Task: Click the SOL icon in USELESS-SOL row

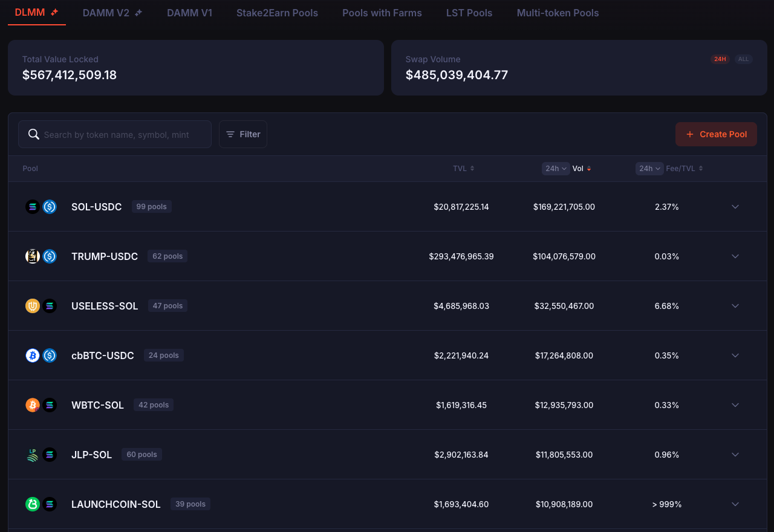Action: pyautogui.click(x=50, y=306)
